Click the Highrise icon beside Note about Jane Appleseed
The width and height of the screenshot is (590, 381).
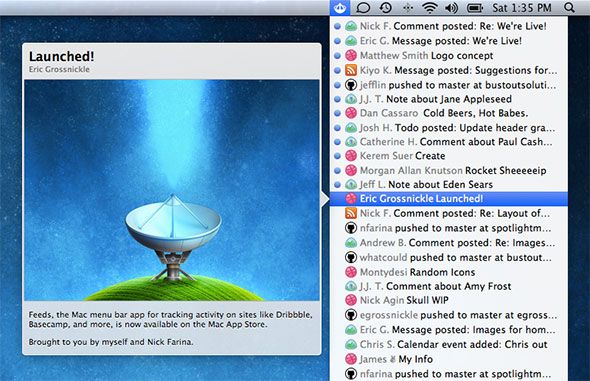[351, 99]
